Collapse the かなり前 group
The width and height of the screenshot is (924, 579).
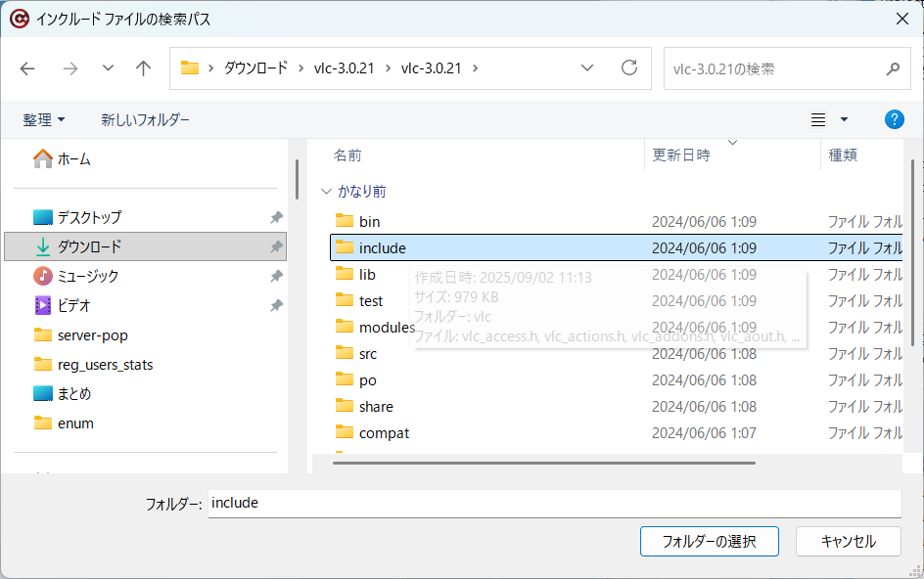click(x=326, y=192)
